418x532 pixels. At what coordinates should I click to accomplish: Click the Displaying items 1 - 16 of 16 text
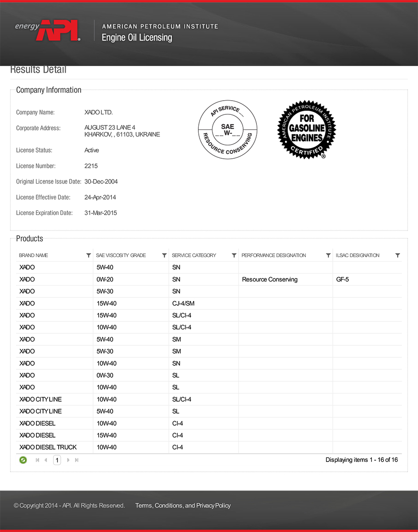pos(362,460)
